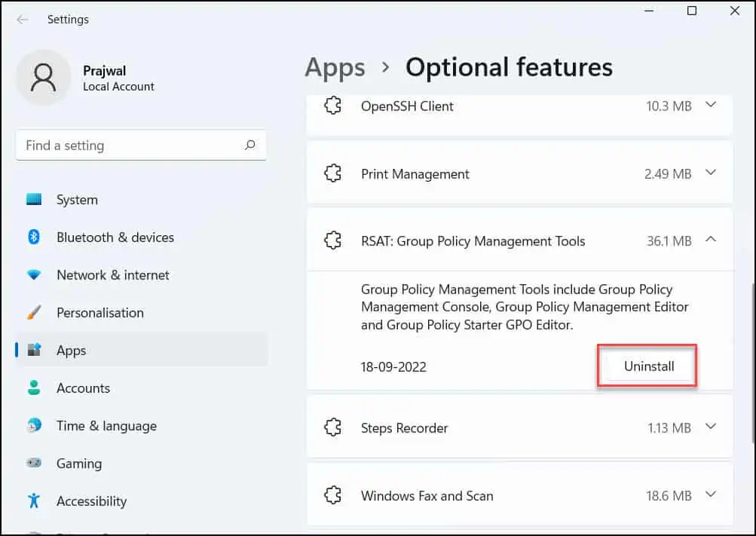The image size is (756, 536).
Task: Minimize the Settings window
Action: [x=649, y=11]
